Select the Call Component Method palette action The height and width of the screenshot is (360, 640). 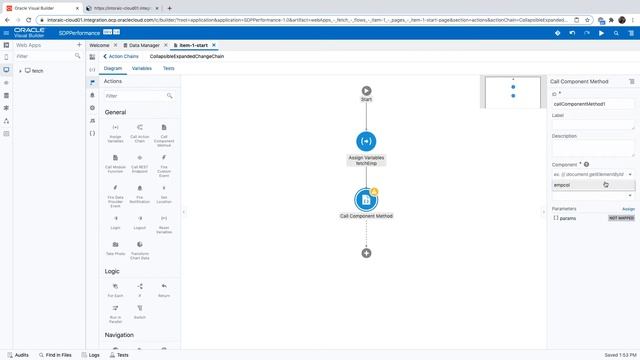[164, 136]
